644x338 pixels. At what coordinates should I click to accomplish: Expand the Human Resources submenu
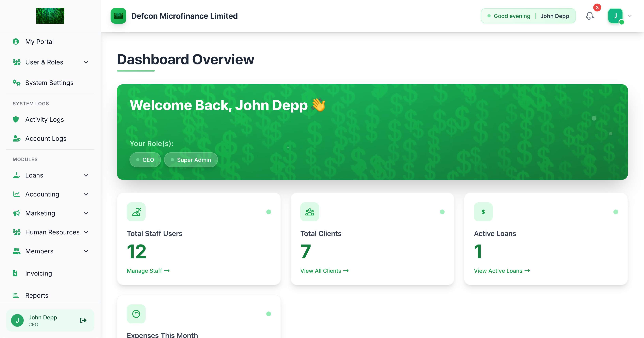(x=86, y=232)
